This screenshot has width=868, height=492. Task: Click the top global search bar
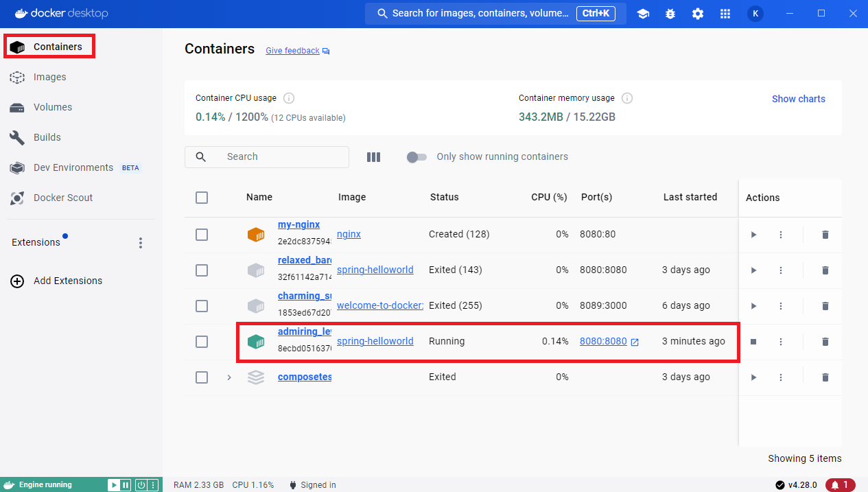click(495, 14)
